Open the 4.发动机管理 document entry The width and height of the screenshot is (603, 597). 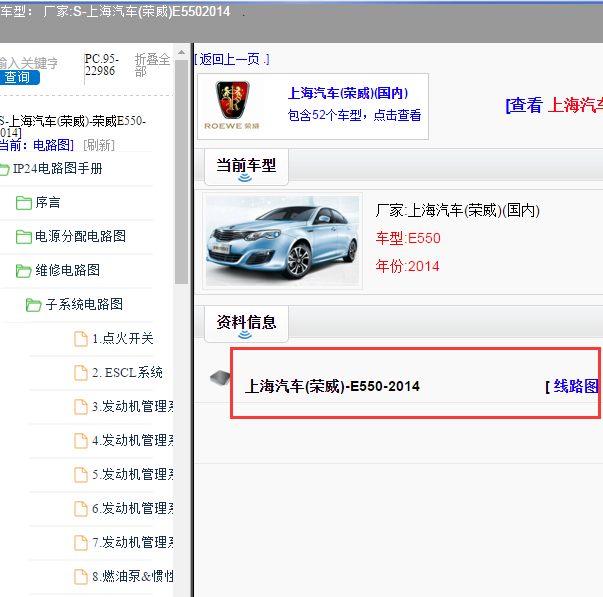tap(132, 440)
